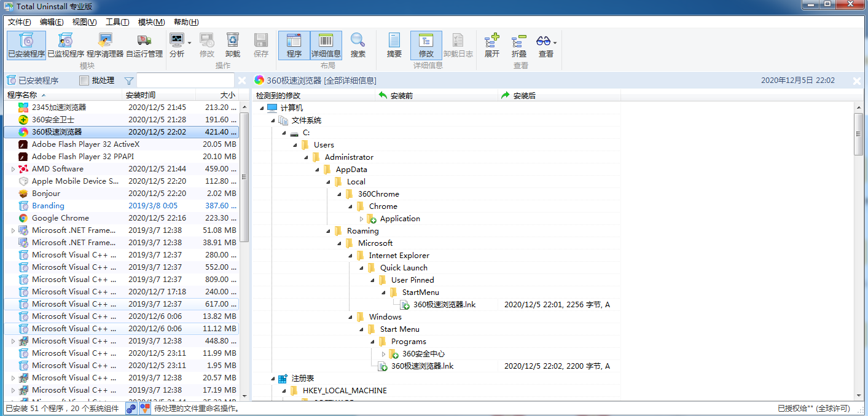The width and height of the screenshot is (868, 416).
Task: Select the Microsoft Visual C++ 13.82 MB row
Action: pos(121,316)
